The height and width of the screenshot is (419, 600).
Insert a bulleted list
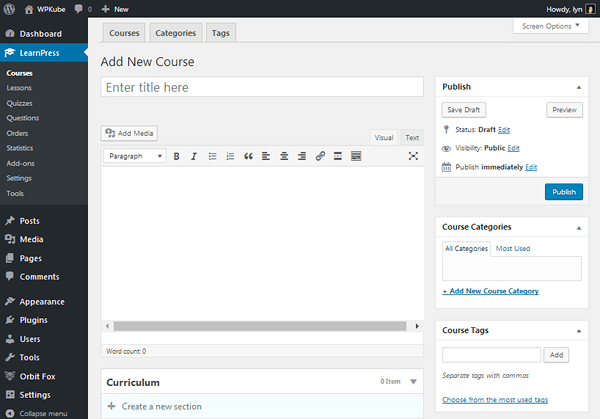click(212, 156)
